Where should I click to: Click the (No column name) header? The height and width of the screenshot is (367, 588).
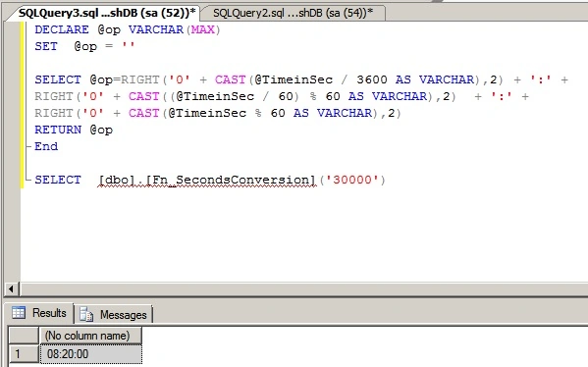[90, 336]
